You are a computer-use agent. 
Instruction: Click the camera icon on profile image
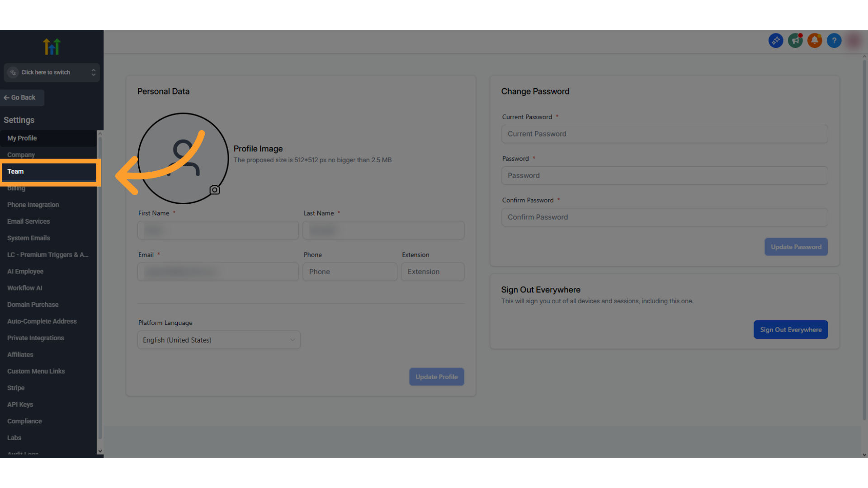coord(215,190)
